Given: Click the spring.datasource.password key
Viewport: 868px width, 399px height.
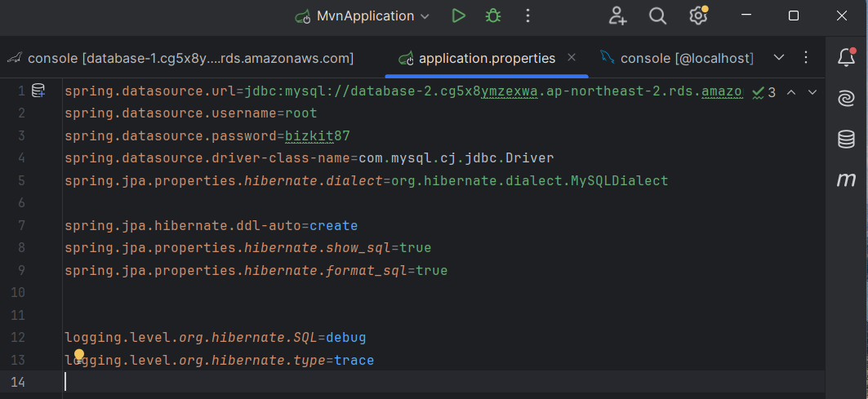Looking at the screenshot, I should [x=171, y=136].
